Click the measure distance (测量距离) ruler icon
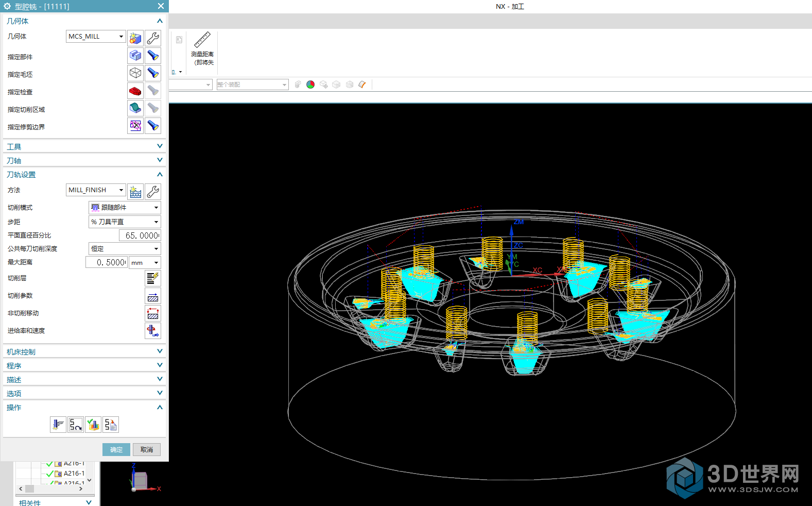The width and height of the screenshot is (812, 506). point(202,40)
